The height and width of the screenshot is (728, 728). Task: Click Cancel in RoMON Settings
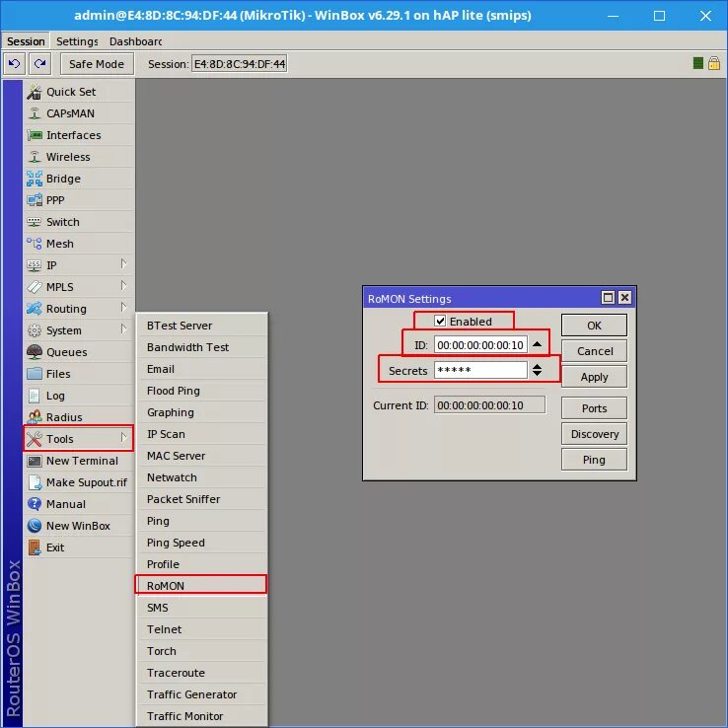point(594,351)
